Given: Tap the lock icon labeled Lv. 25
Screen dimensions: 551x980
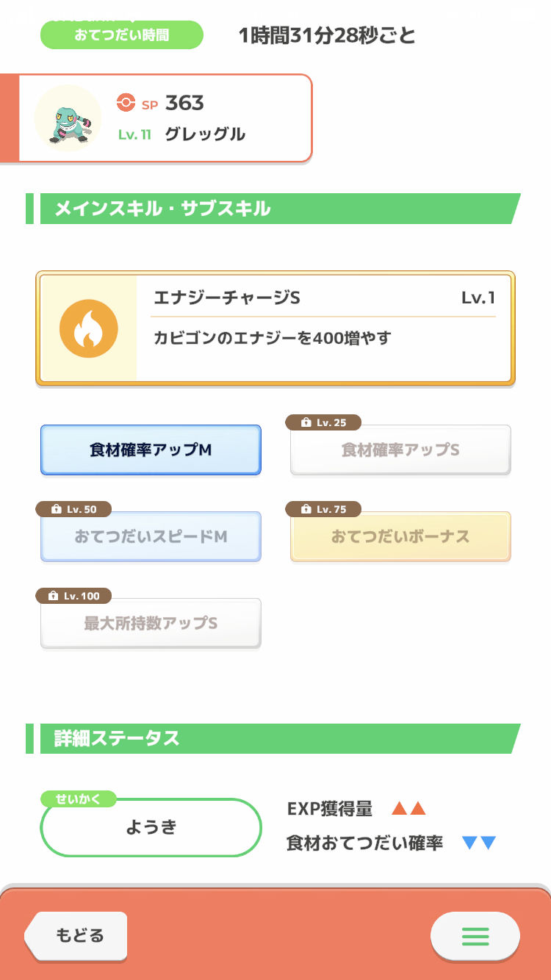Looking at the screenshot, I should coord(304,422).
